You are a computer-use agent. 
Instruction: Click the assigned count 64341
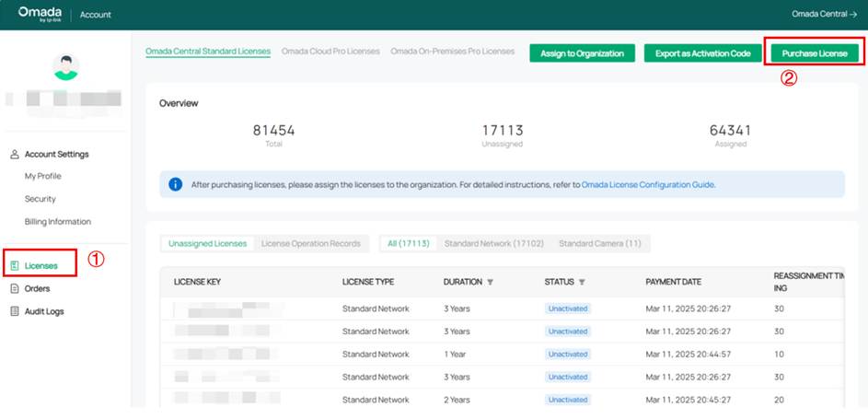pos(730,131)
